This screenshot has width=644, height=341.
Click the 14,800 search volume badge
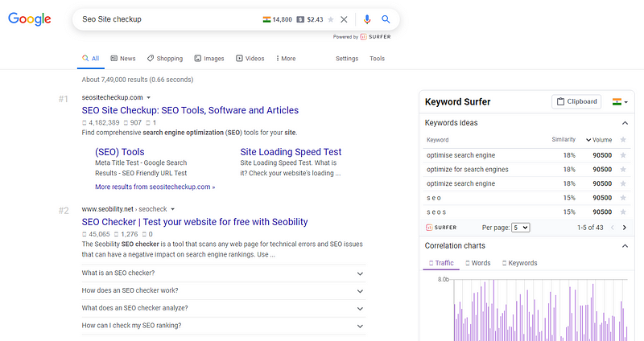click(x=278, y=19)
